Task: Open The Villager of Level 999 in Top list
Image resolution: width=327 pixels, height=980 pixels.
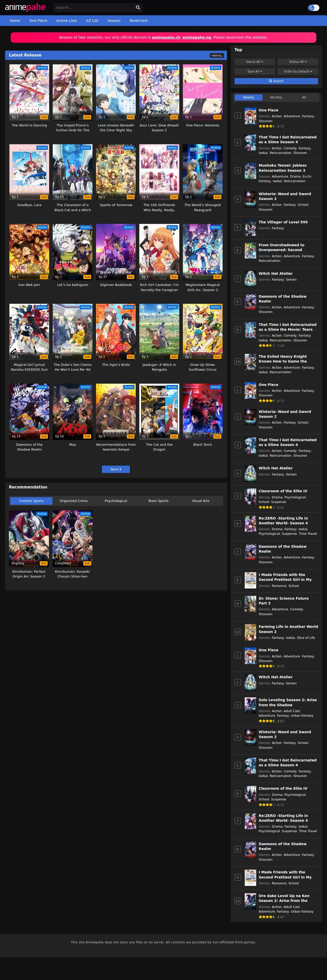Action: pyautogui.click(x=283, y=222)
